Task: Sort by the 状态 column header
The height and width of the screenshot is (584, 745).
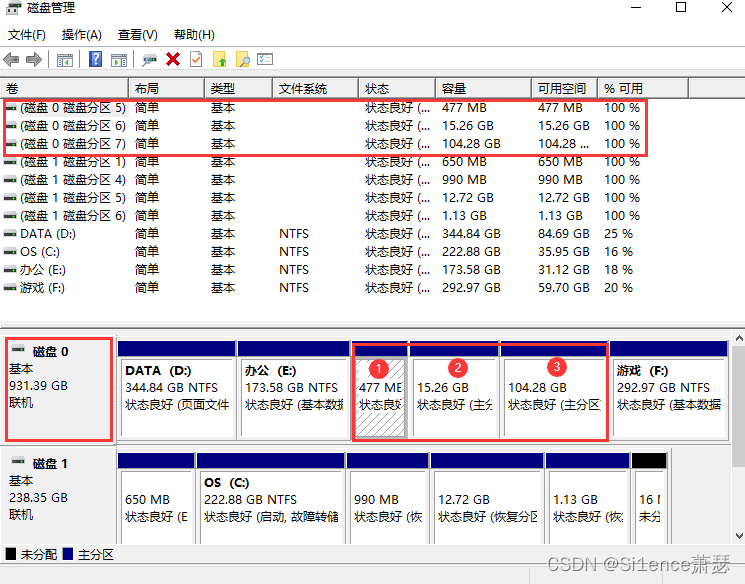Action: [397, 88]
